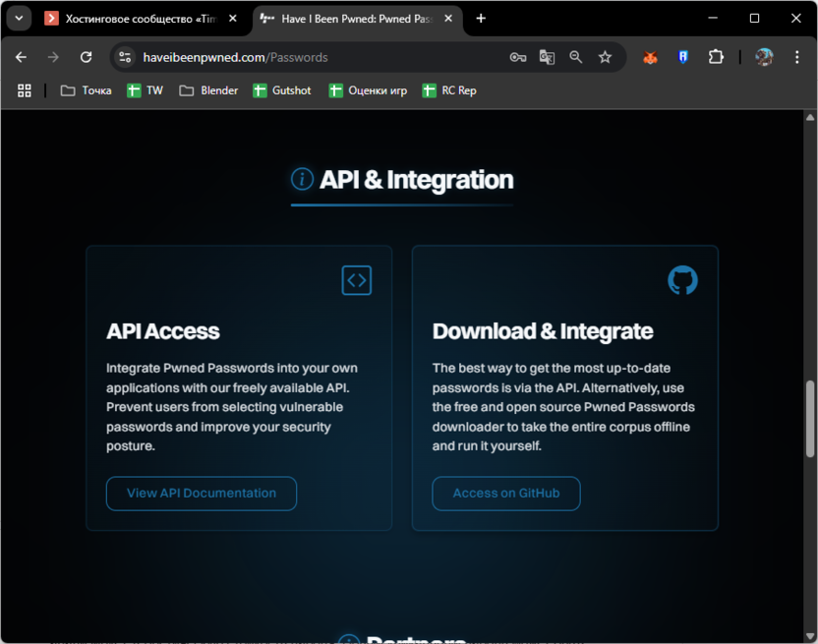
Task: Open the Blender bookmarks folder
Action: point(208,90)
